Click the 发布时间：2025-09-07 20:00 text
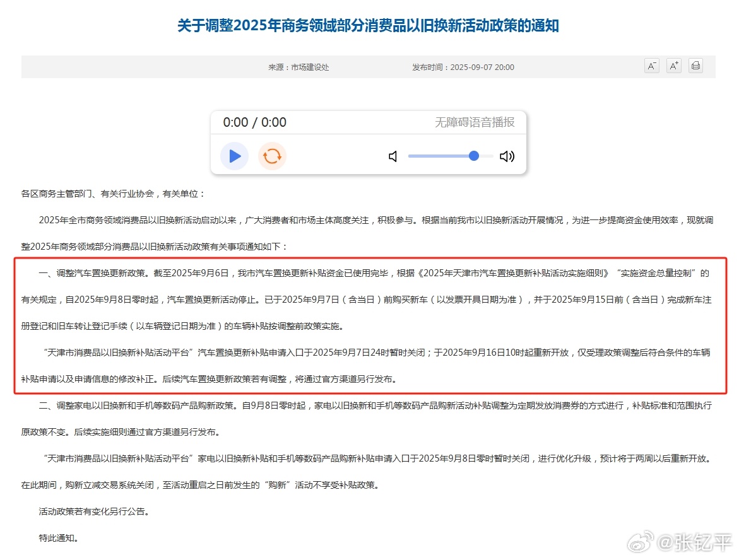Screen dimensions: 739x560 pyautogui.click(x=463, y=67)
